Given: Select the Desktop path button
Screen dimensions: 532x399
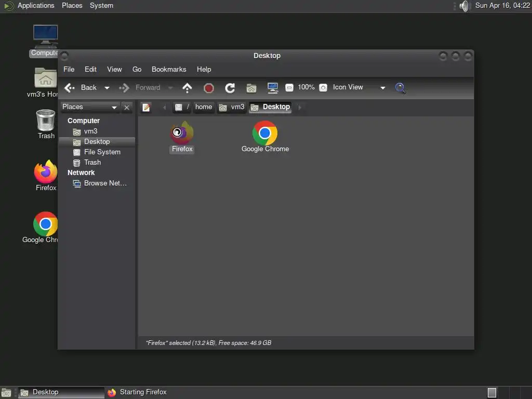Looking at the screenshot, I should pos(270,107).
